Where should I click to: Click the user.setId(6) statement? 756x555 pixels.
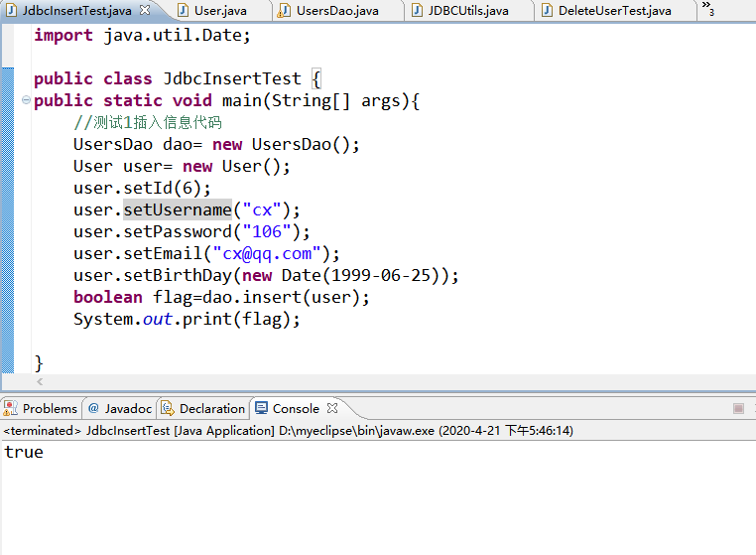tap(142, 189)
